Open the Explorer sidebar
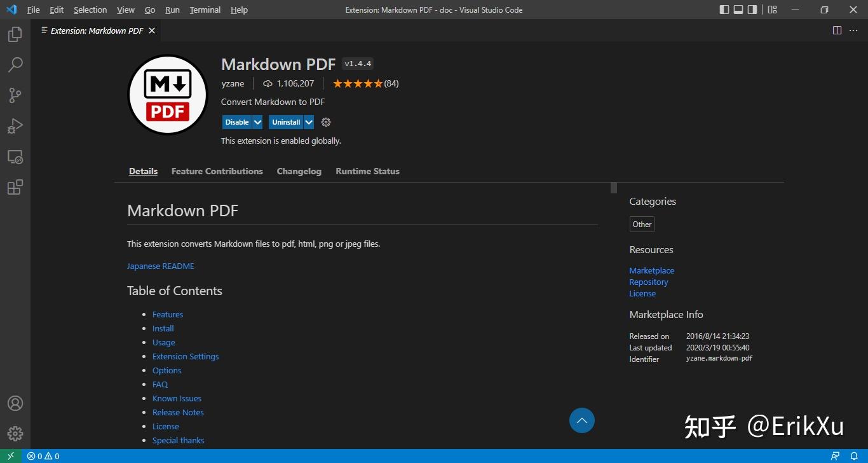Image resolution: width=868 pixels, height=463 pixels. coord(15,34)
